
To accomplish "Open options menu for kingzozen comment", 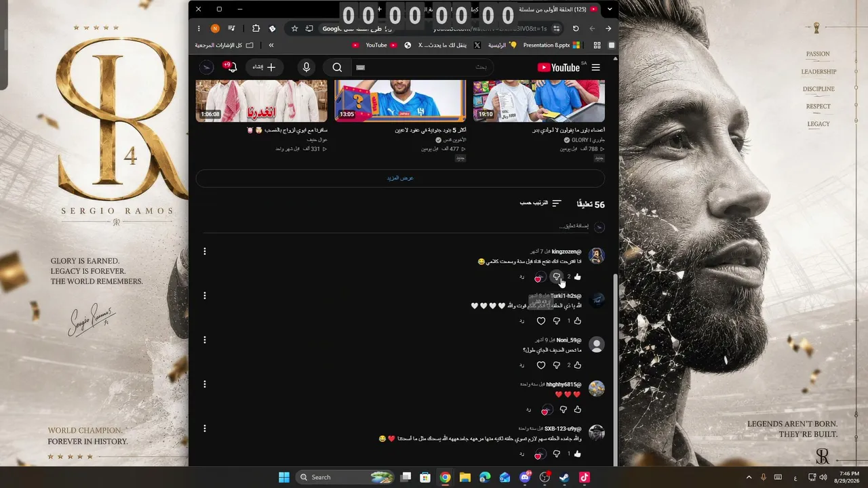I will (x=205, y=251).
